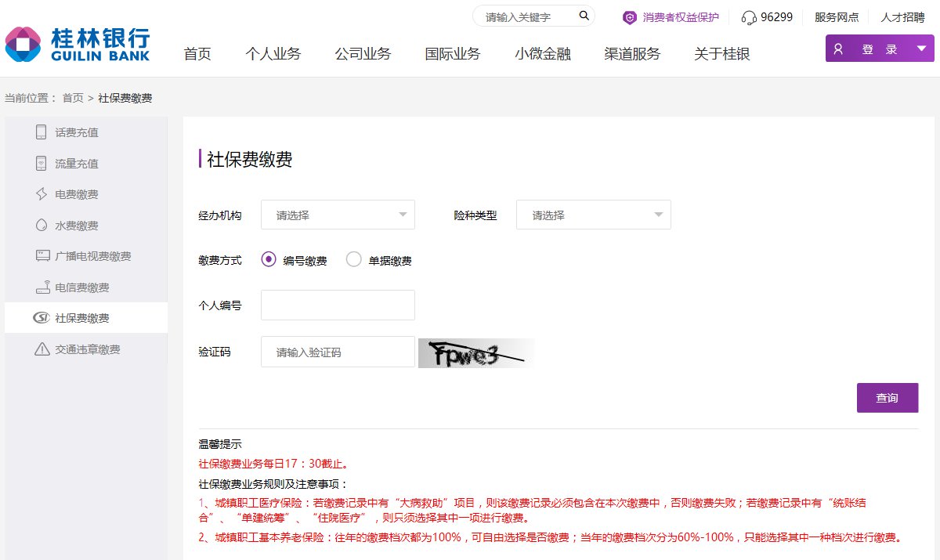Open the 国际业务 menu
The height and width of the screenshot is (560, 940).
click(x=453, y=54)
